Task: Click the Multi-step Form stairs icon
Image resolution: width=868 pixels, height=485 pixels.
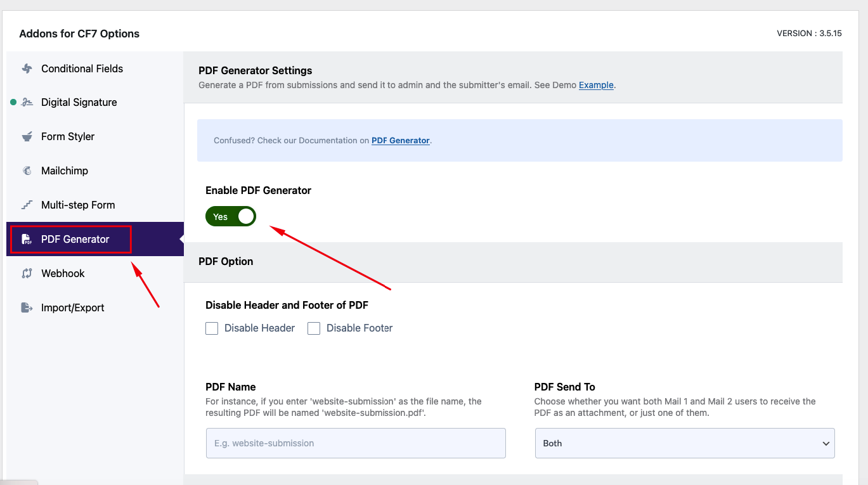Action: point(27,205)
